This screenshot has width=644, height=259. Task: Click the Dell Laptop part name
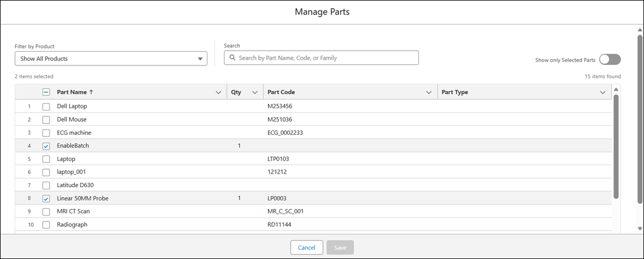coord(72,106)
